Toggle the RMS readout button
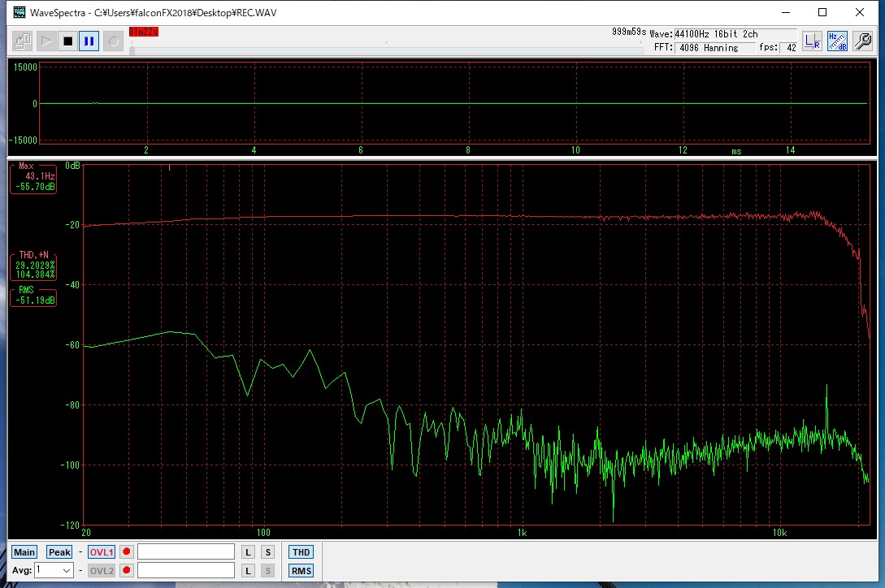Viewport: 885px width, 588px height. (301, 570)
